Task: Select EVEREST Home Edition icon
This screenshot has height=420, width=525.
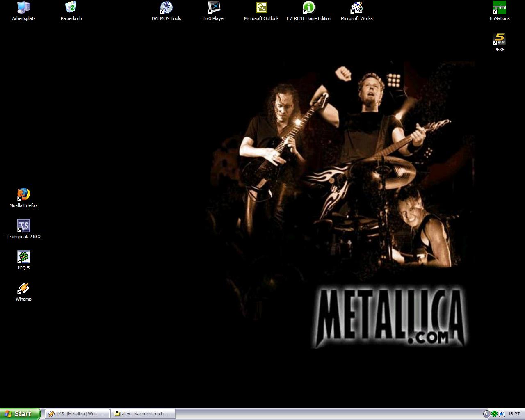Action: pyautogui.click(x=309, y=11)
